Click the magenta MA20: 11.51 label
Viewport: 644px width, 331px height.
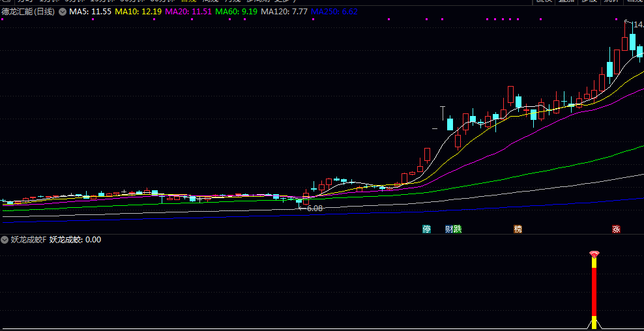pyautogui.click(x=188, y=12)
